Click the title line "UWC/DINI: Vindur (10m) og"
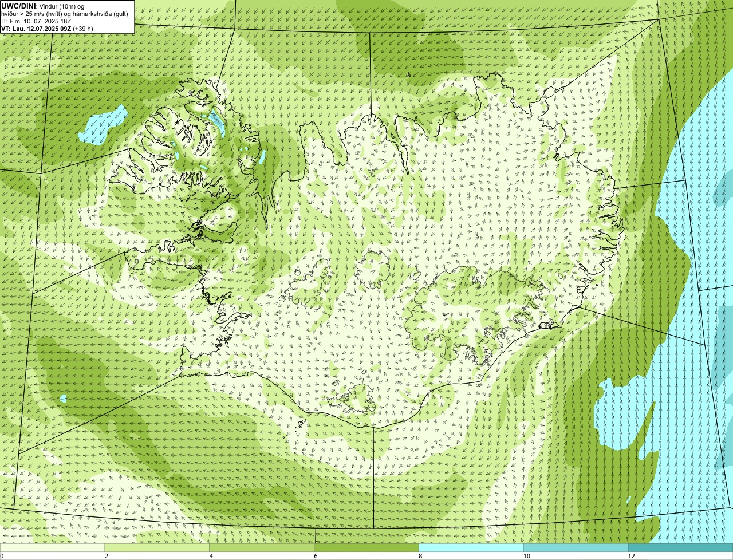Screen dimensions: 733x560 42,6
